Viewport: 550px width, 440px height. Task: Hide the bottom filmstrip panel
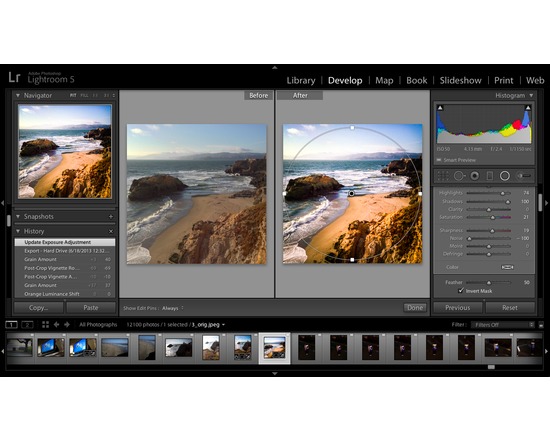275,374
